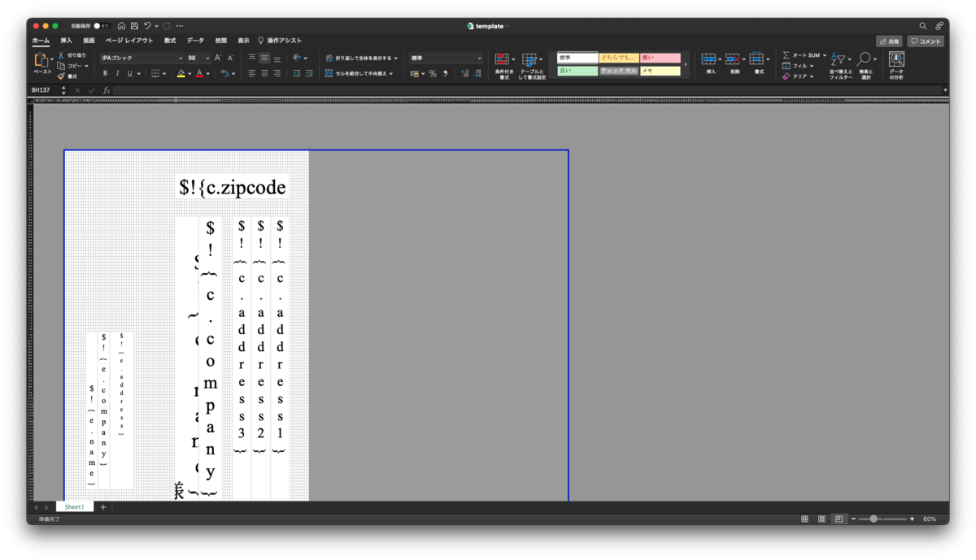This screenshot has width=976, height=560.
Task: Apply comma style number format
Action: point(445,73)
